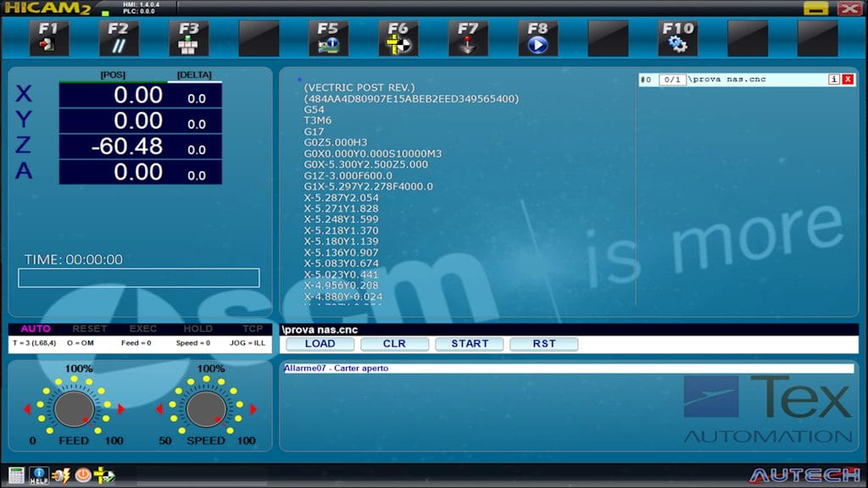Viewport: 868px width, 488px height.
Task: Decrease SPEED with left red arrow
Action: click(x=159, y=410)
